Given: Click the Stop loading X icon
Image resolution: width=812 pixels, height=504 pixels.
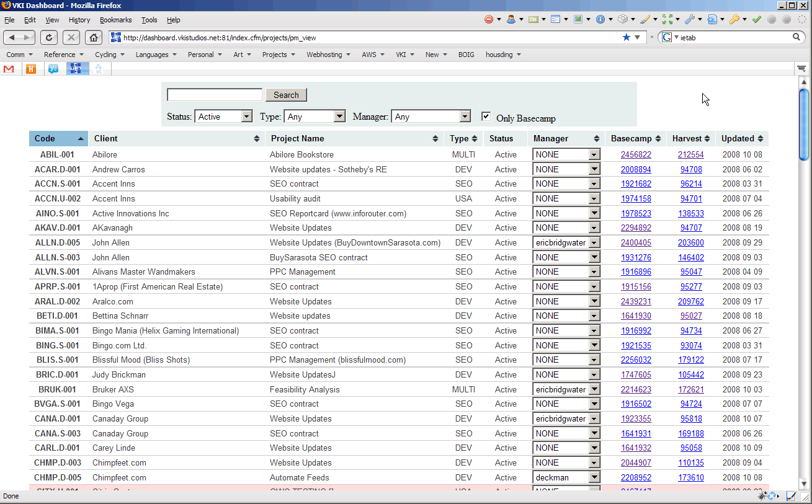Looking at the screenshot, I should click(71, 37).
